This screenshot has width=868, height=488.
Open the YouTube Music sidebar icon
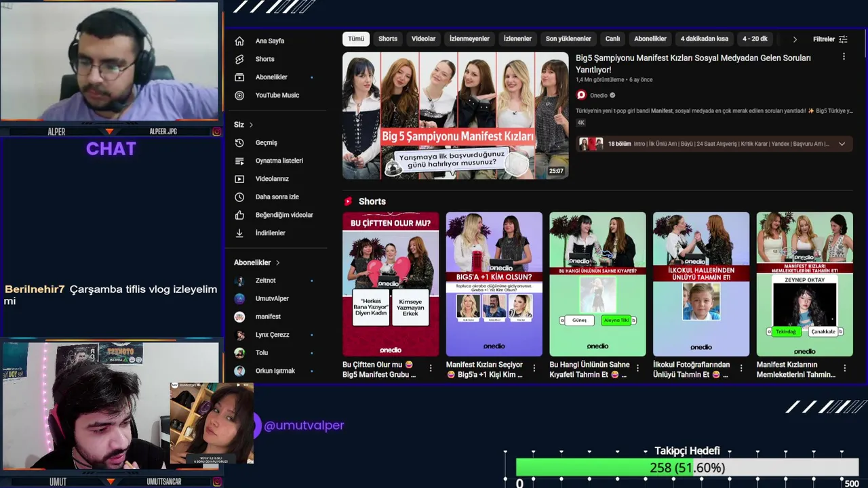click(239, 96)
